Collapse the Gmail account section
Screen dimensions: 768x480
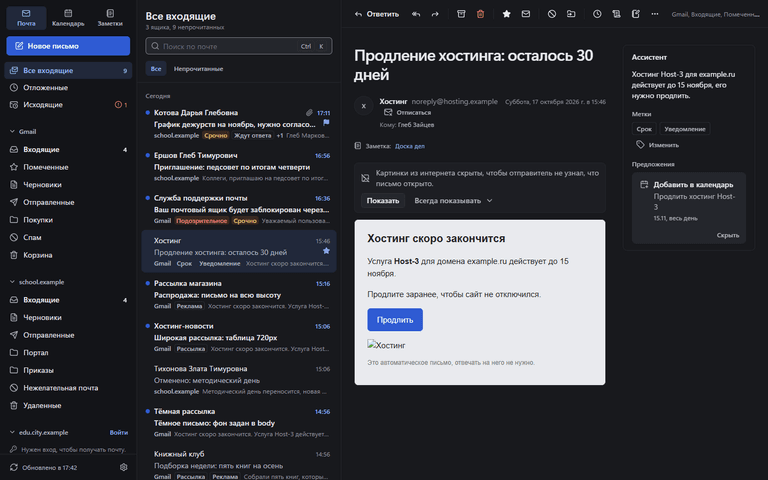[x=12, y=132]
